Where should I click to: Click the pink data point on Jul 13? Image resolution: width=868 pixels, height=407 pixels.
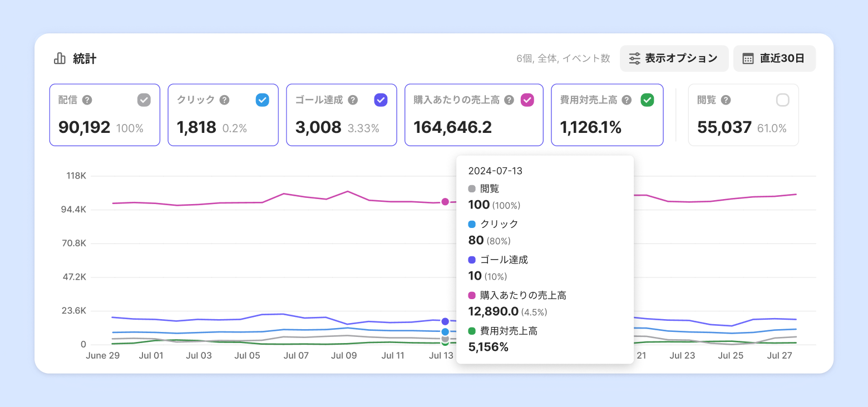(445, 202)
